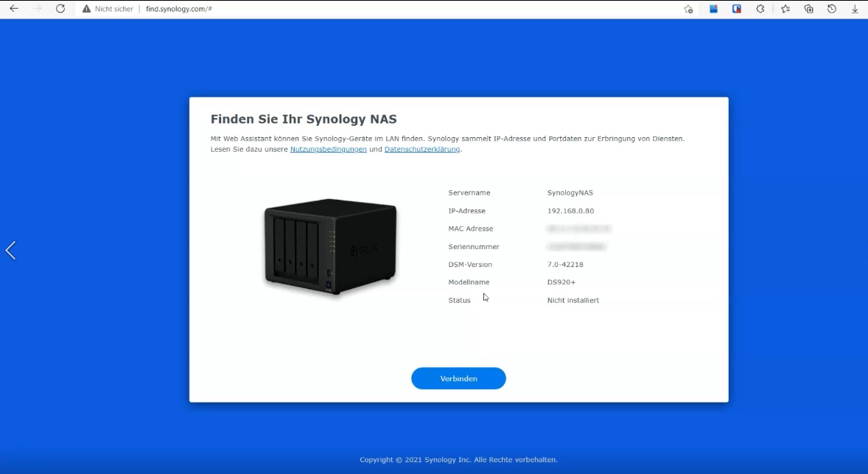This screenshot has width=868, height=474.
Task: Reload the page with the refresh icon
Action: coord(60,9)
